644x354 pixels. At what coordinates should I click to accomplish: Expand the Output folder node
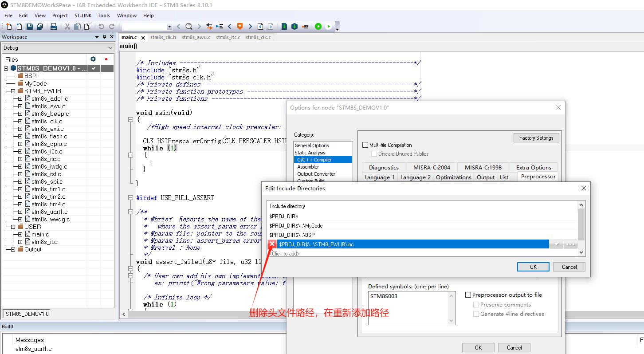(13, 249)
